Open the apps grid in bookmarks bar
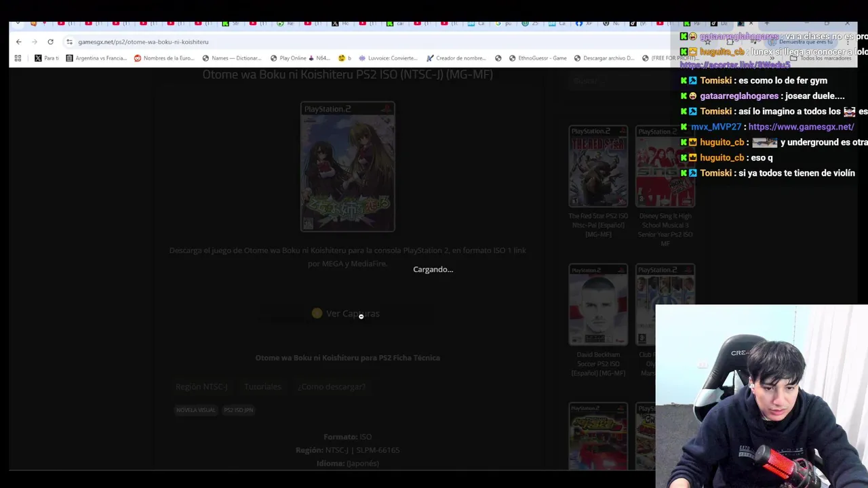Viewport: 868px width, 488px height. click(x=18, y=58)
